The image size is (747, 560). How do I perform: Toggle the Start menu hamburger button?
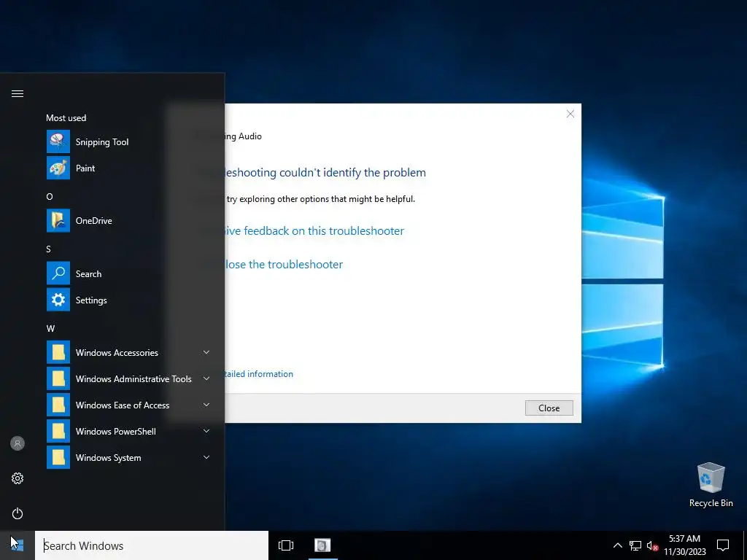18,93
